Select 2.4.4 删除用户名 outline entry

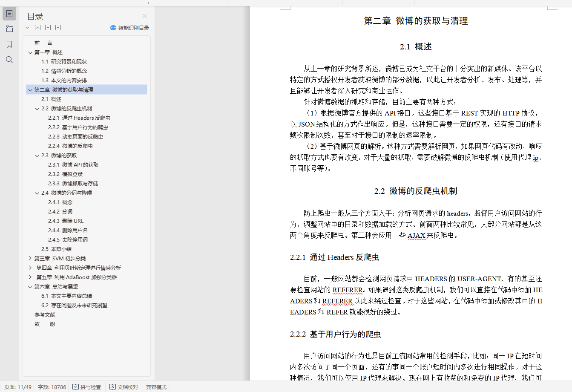click(68, 231)
